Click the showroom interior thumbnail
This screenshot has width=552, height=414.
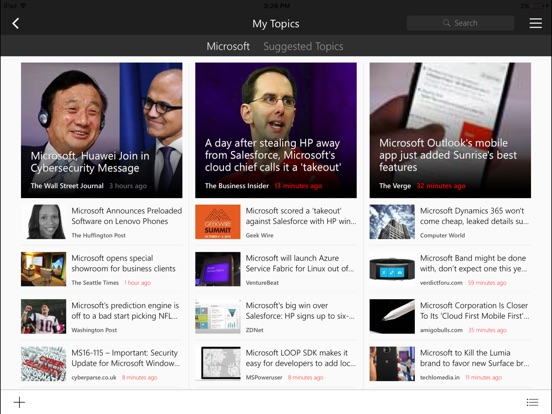coord(44,269)
